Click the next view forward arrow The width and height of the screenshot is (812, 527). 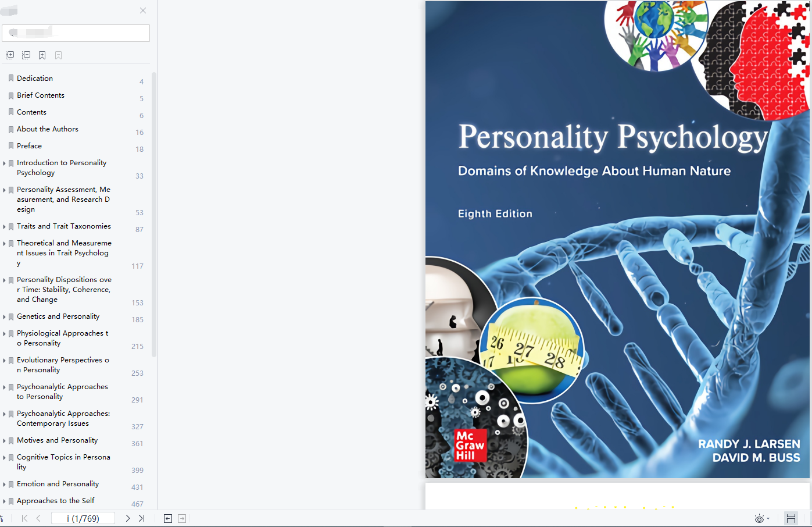tap(182, 518)
